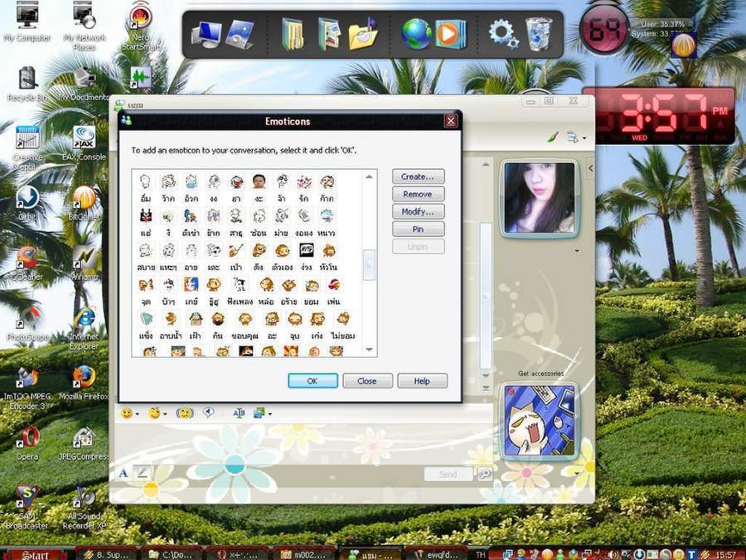This screenshot has height=560, width=746.
Task: Select the emoticon labeled อ้วก
Action: pyautogui.click(x=191, y=181)
